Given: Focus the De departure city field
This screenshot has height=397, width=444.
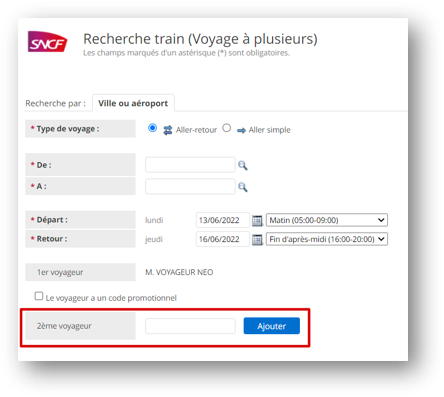Looking at the screenshot, I should pos(190,165).
